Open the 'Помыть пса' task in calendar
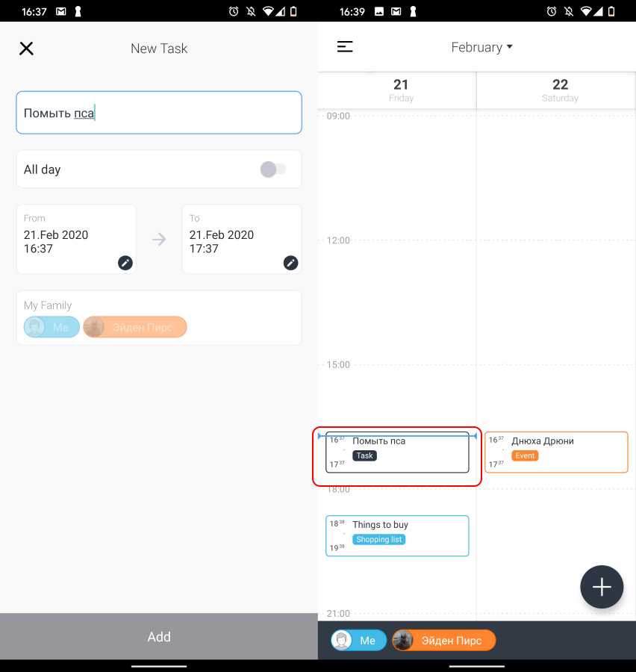The image size is (636, 672). (x=397, y=452)
